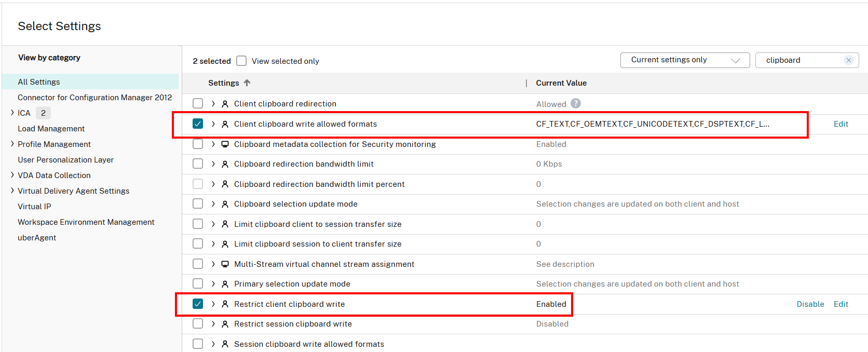Check the Client clipboard redirection checkbox
This screenshot has height=352, width=868.
pos(198,103)
